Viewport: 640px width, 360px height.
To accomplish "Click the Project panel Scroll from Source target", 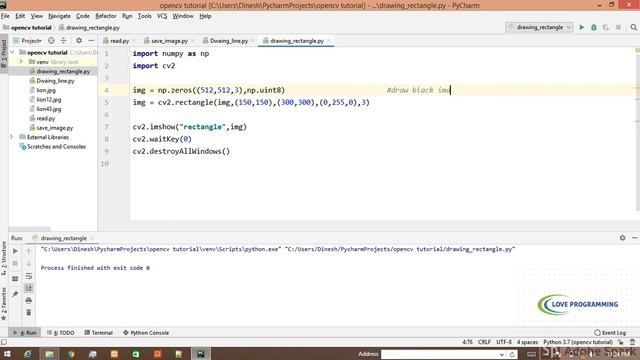I will click(x=51, y=40).
